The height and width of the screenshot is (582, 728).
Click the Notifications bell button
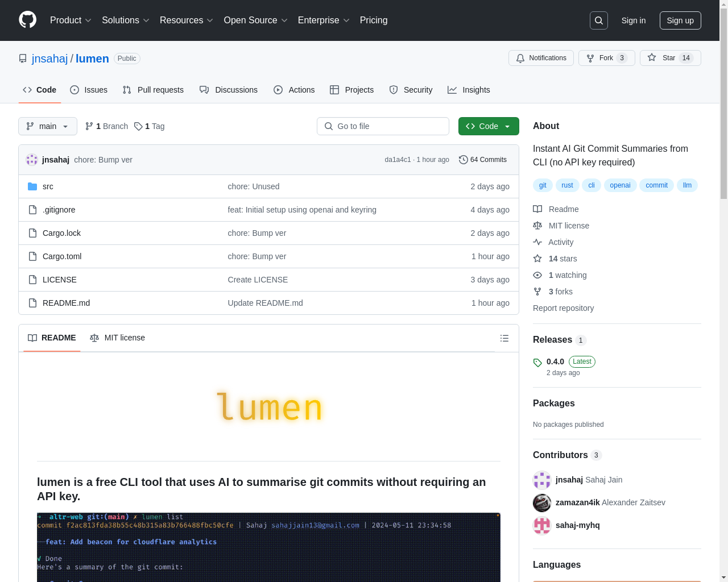pos(541,58)
